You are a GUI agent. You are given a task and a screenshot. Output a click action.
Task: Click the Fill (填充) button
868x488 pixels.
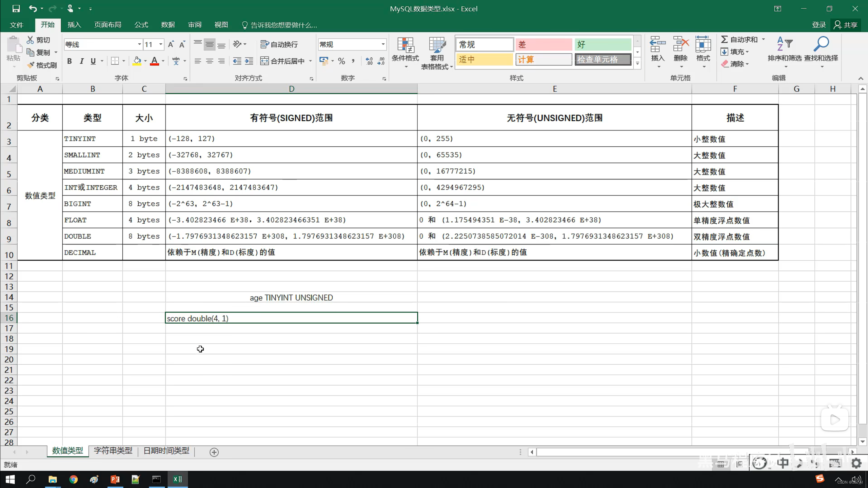coord(734,52)
